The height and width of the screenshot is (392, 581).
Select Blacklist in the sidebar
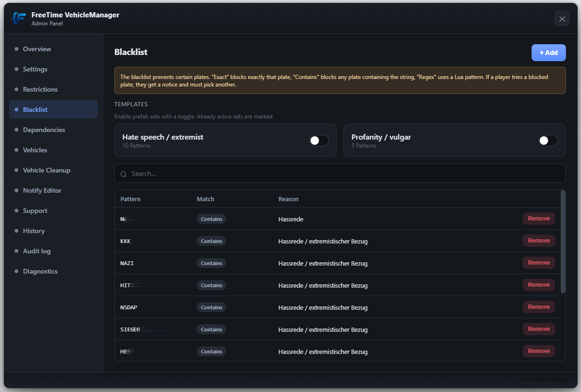coord(53,110)
